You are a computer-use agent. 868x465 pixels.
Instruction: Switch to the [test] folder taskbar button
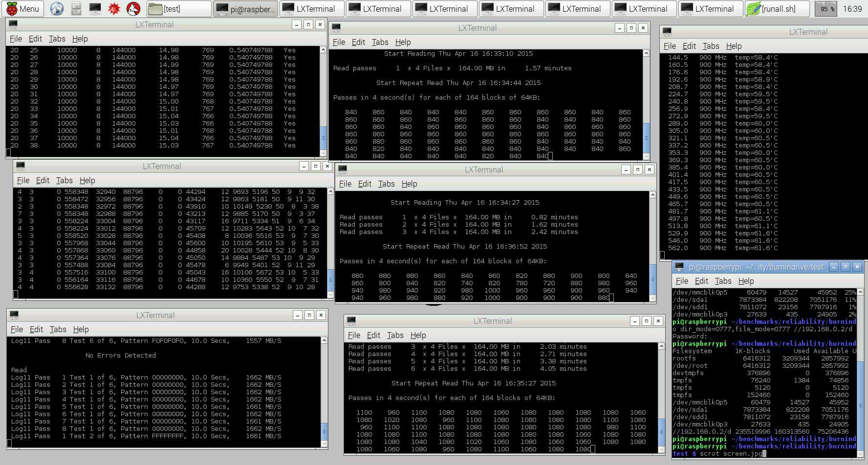click(179, 9)
